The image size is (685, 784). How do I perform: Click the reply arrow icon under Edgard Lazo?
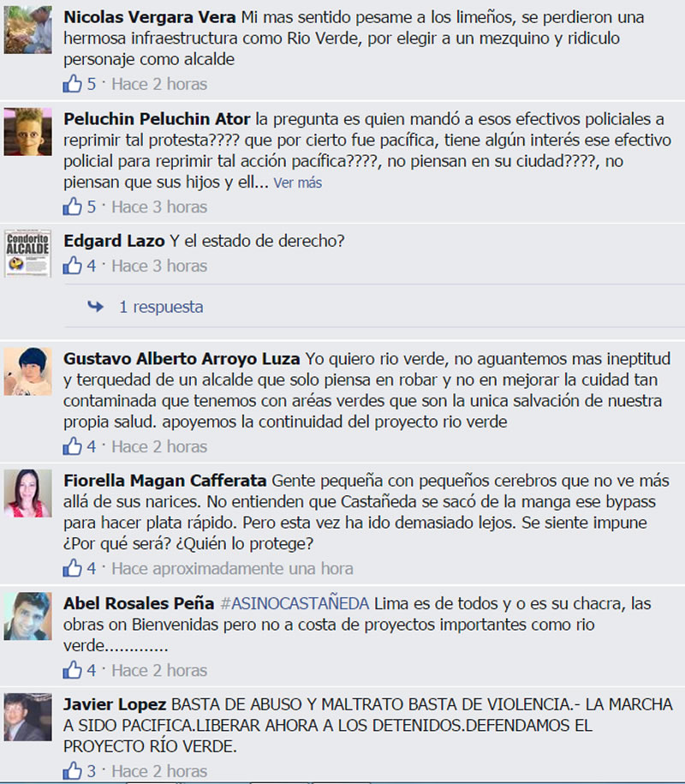(x=95, y=306)
